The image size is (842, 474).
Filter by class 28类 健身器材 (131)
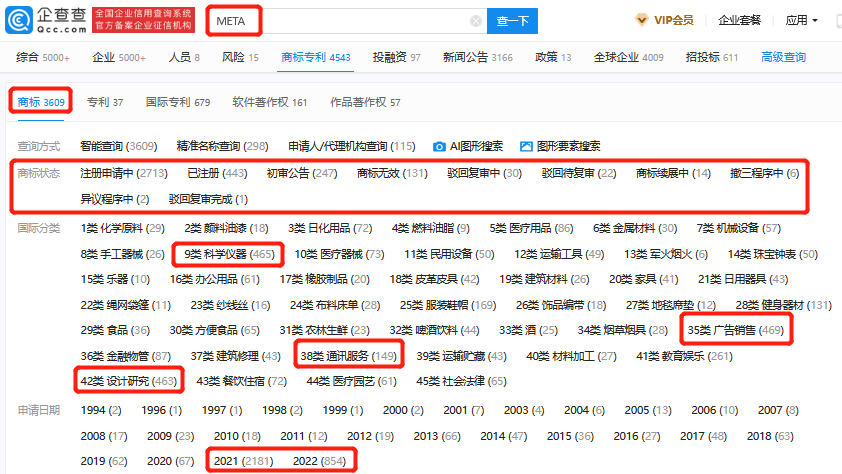(783, 305)
